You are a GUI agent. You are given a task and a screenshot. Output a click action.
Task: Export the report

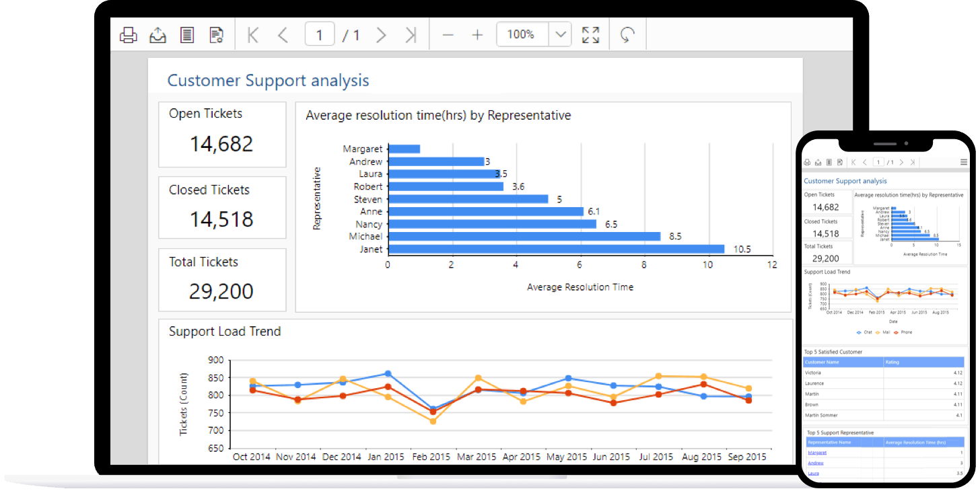click(x=157, y=34)
